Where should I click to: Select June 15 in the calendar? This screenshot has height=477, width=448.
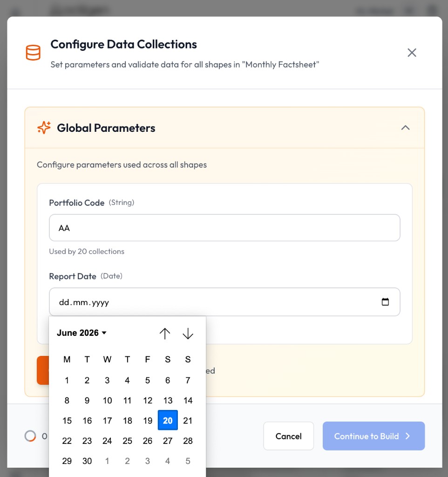pyautogui.click(x=67, y=421)
